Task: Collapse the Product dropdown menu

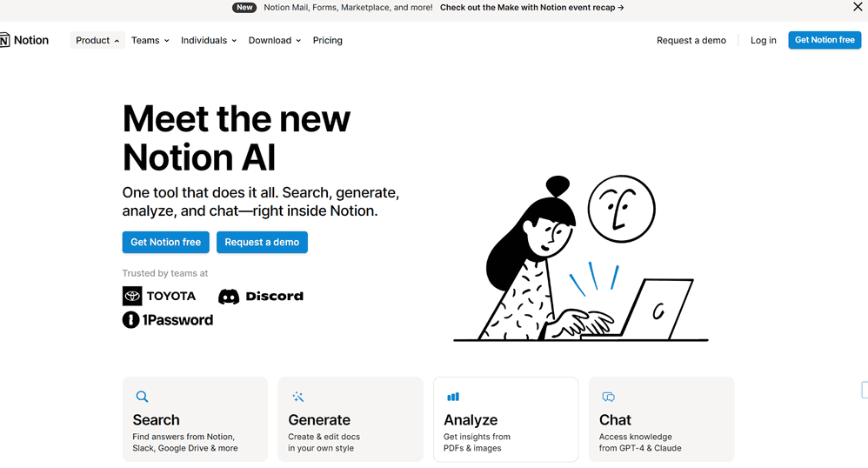Action: pyautogui.click(x=97, y=40)
